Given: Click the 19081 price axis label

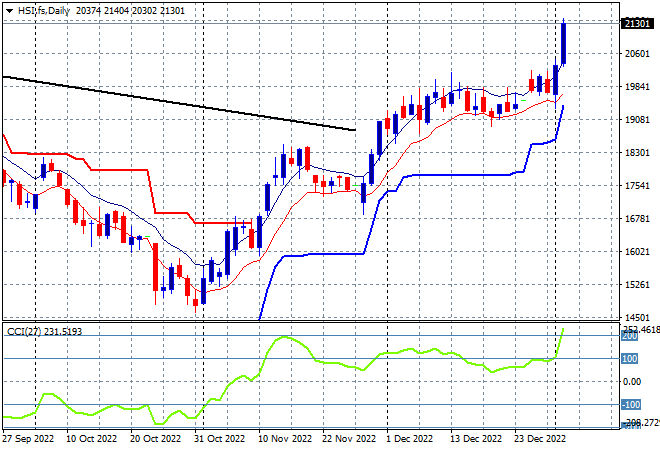Looking at the screenshot, I should tap(637, 120).
